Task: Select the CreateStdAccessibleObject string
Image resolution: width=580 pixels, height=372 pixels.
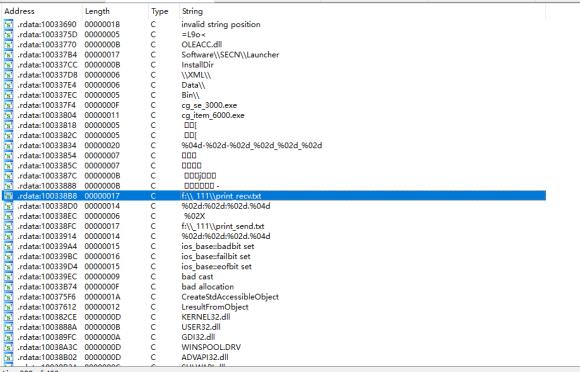Action: [230, 297]
